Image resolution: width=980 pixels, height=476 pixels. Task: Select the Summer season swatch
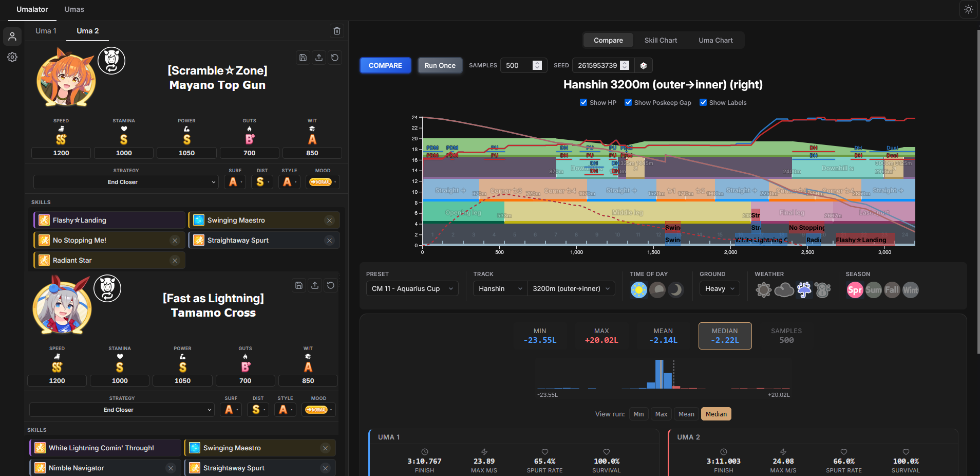(x=873, y=290)
